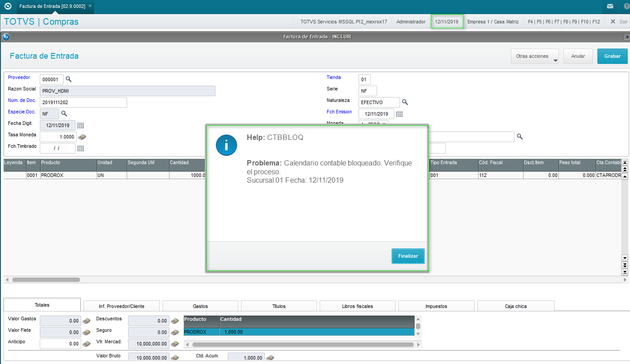Open calendar for Fch Emision field

point(399,114)
